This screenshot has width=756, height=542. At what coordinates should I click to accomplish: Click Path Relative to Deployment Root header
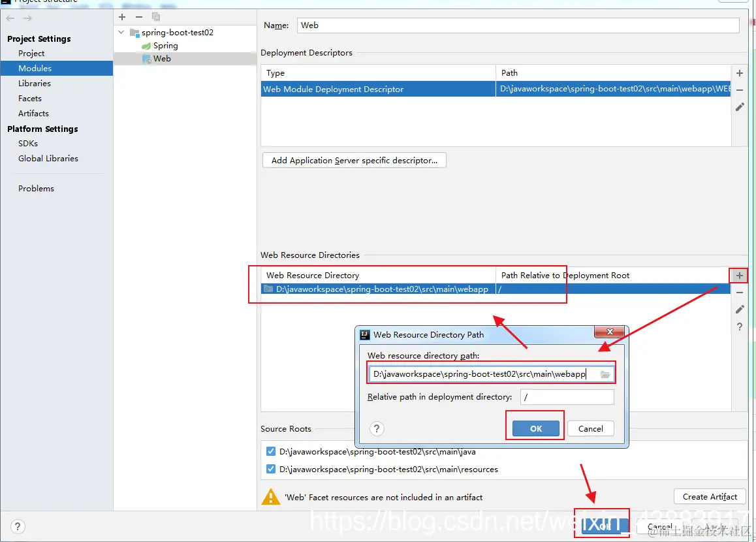click(613, 276)
